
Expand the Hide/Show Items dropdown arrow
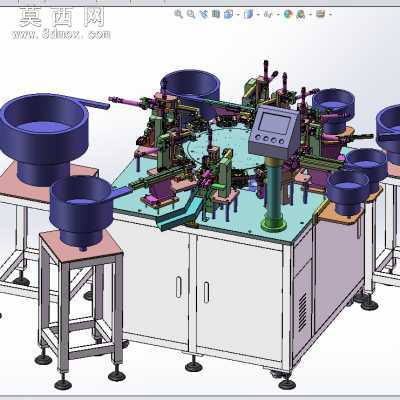[x=278, y=14]
